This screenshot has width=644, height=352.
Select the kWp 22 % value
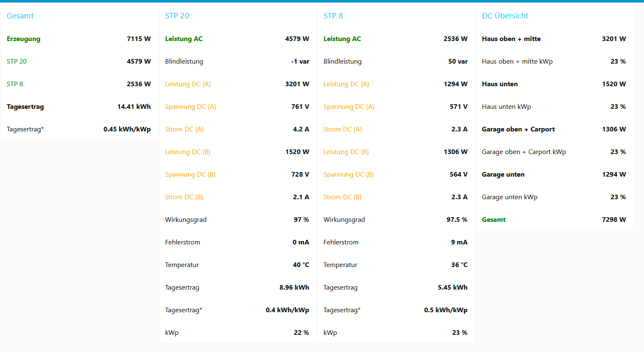point(301,333)
